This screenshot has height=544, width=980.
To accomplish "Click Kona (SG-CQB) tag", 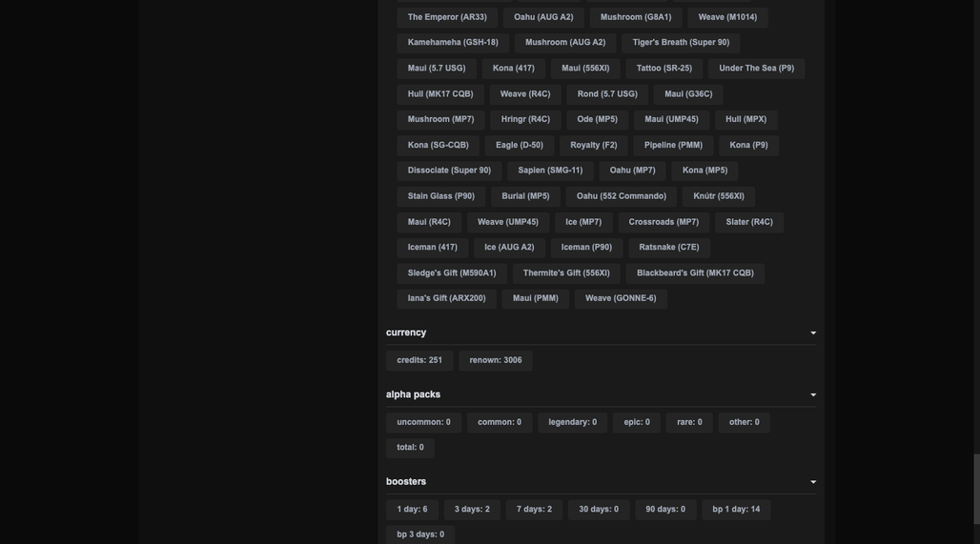I will [x=439, y=145].
